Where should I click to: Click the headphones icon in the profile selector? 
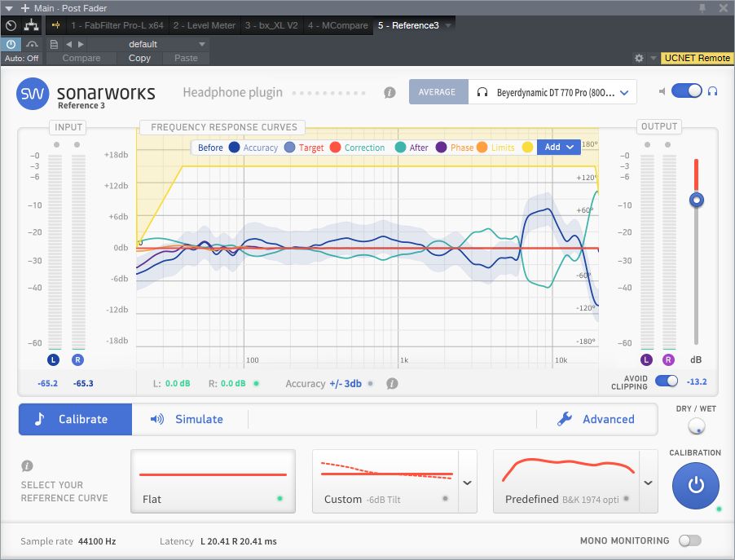(x=482, y=92)
